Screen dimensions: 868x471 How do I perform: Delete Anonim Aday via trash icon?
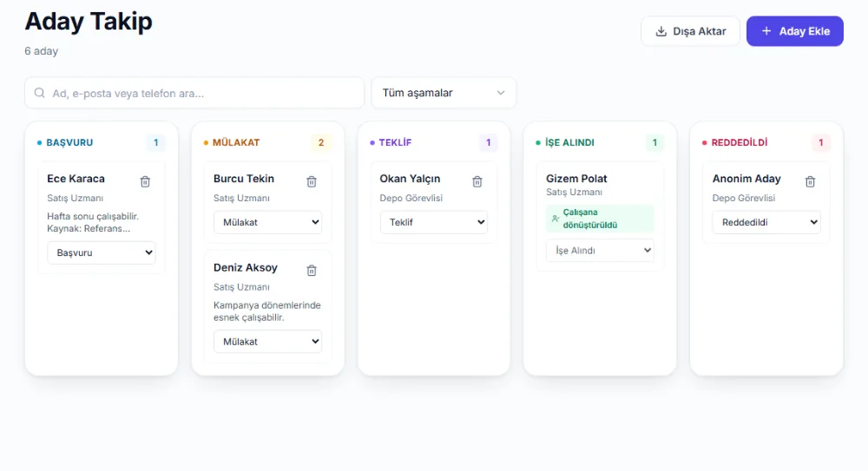[810, 181]
